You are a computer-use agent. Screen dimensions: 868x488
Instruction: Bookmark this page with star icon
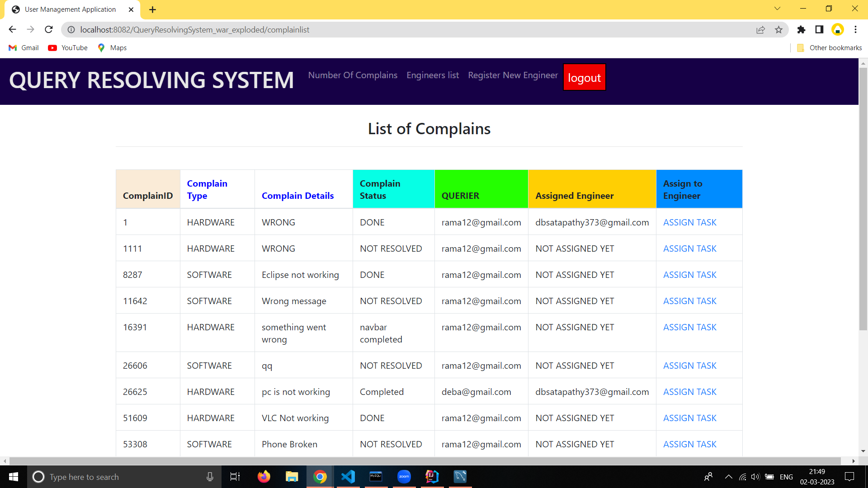tap(778, 30)
